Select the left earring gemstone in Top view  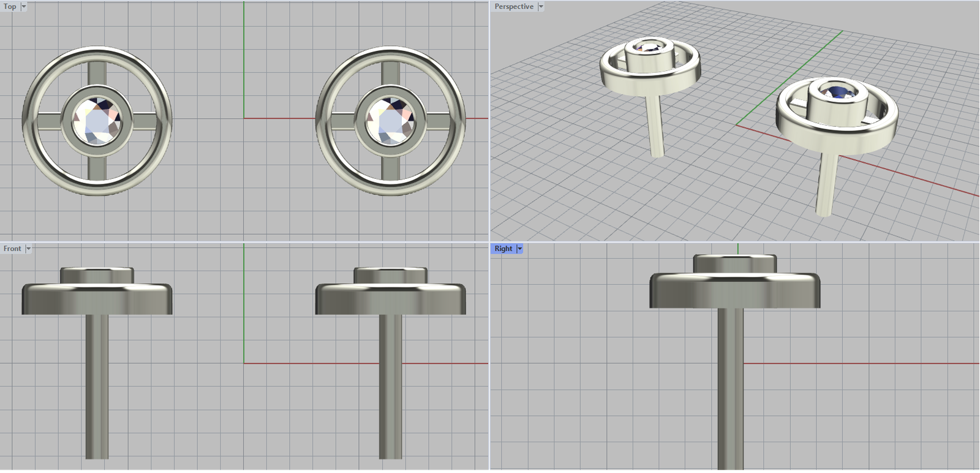97,121
